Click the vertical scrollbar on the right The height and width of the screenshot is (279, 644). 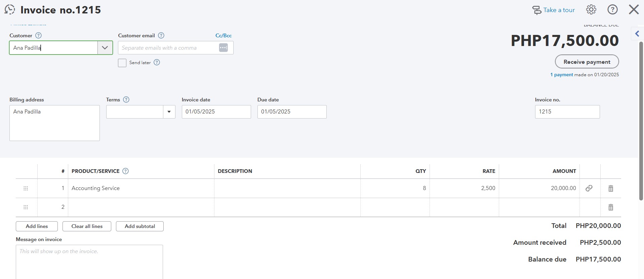point(641,121)
